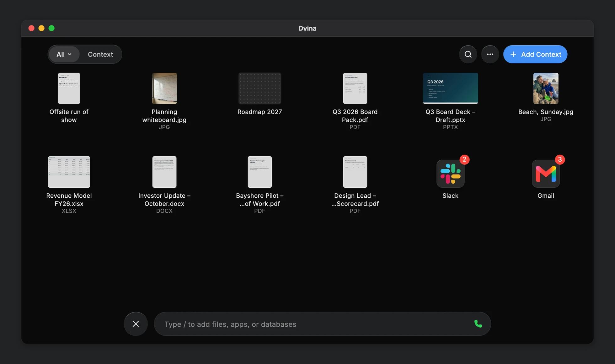Open the three-dot more options menu

[x=490, y=54]
